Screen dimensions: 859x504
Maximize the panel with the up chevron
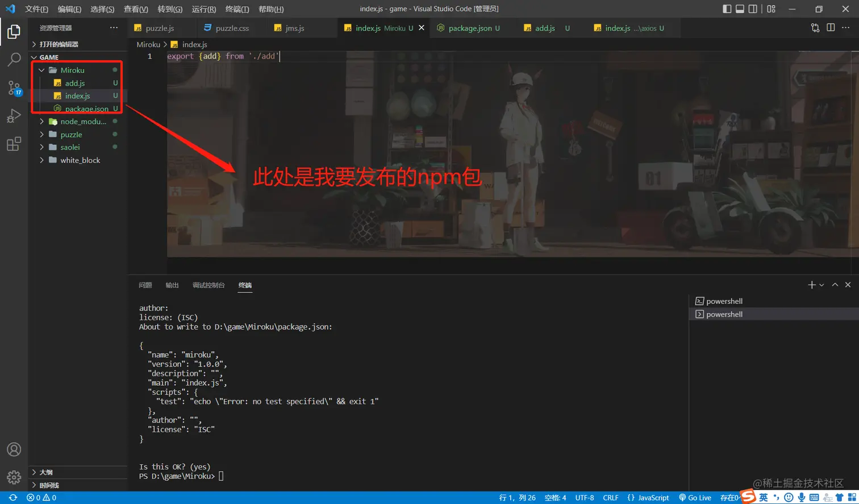[835, 285]
